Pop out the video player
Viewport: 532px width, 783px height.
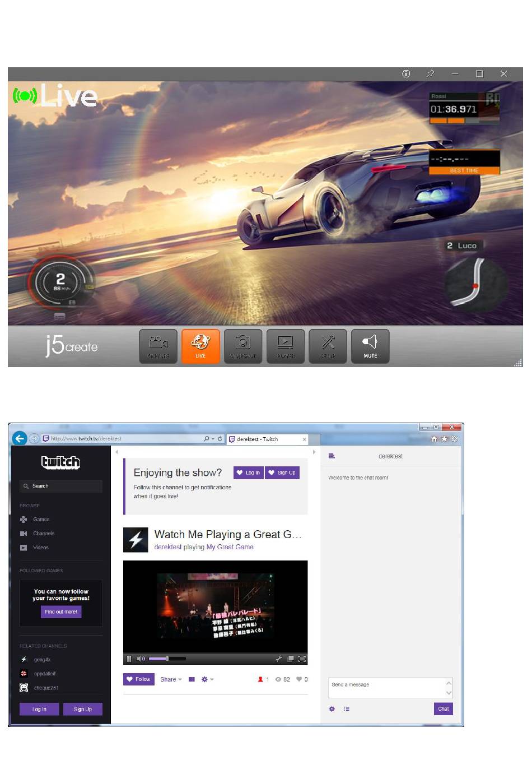[x=290, y=659]
